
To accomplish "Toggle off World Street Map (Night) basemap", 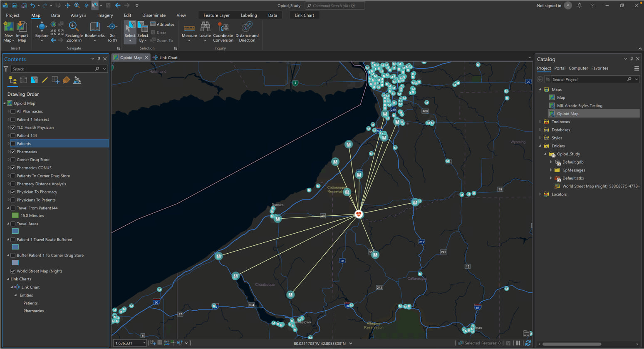I will pos(13,271).
